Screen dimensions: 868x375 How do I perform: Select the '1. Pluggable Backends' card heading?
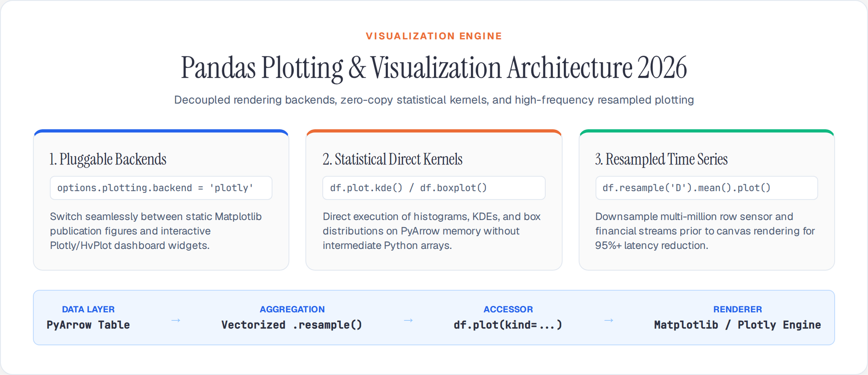coord(108,159)
